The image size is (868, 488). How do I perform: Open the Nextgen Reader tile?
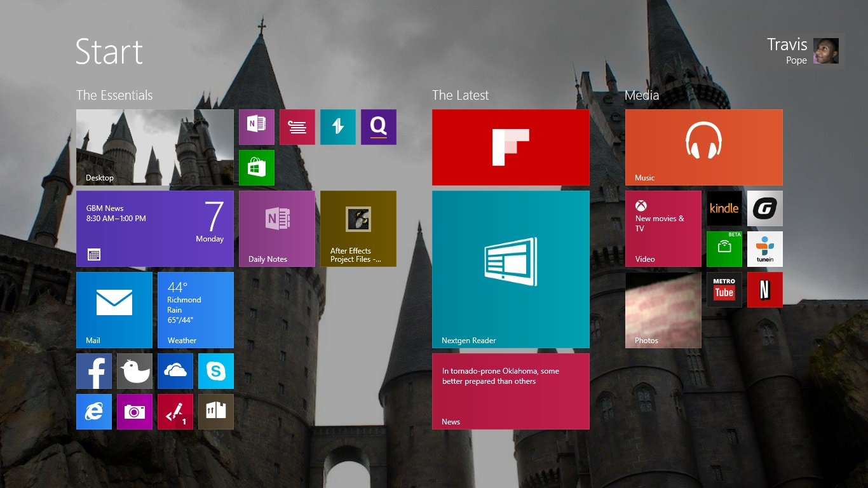pos(511,269)
